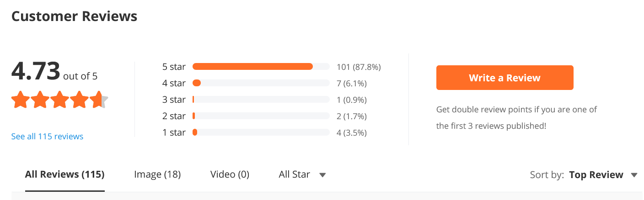
Task: Click the All Star dropdown arrow
Action: pos(322,175)
